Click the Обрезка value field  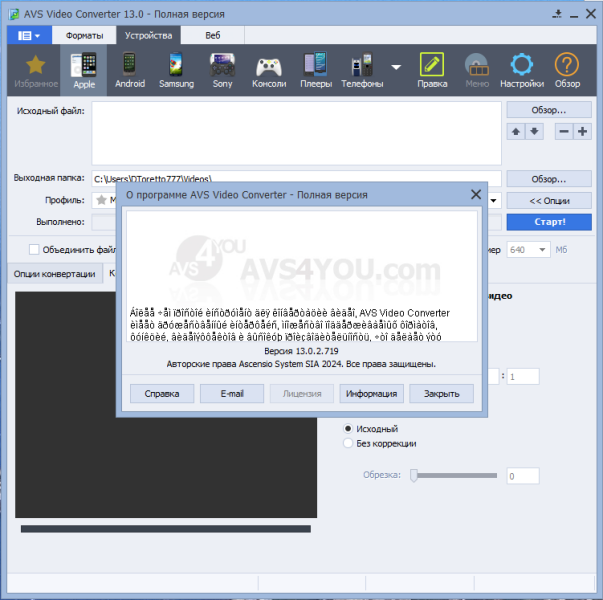(x=523, y=476)
